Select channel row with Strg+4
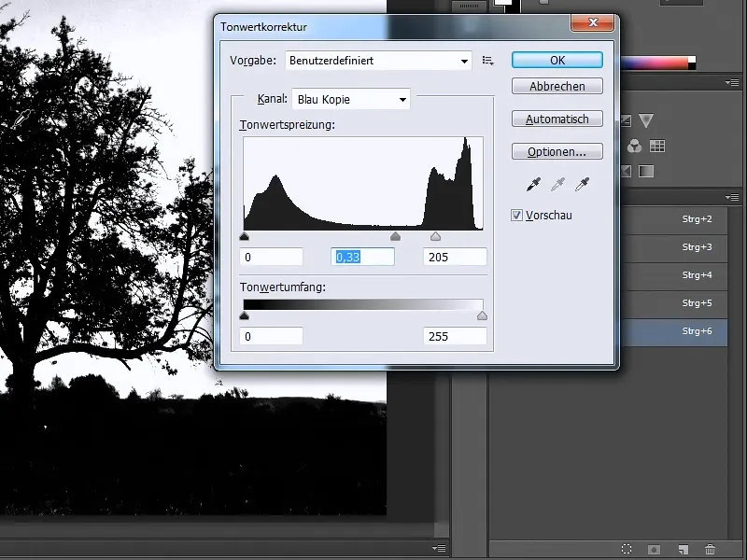Viewport: 747px width, 560px height. (x=674, y=275)
